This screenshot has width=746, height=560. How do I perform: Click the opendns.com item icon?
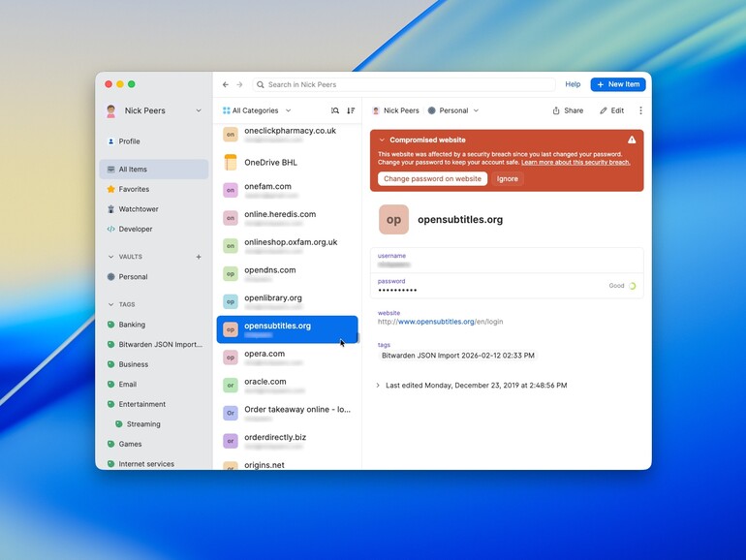pos(231,274)
